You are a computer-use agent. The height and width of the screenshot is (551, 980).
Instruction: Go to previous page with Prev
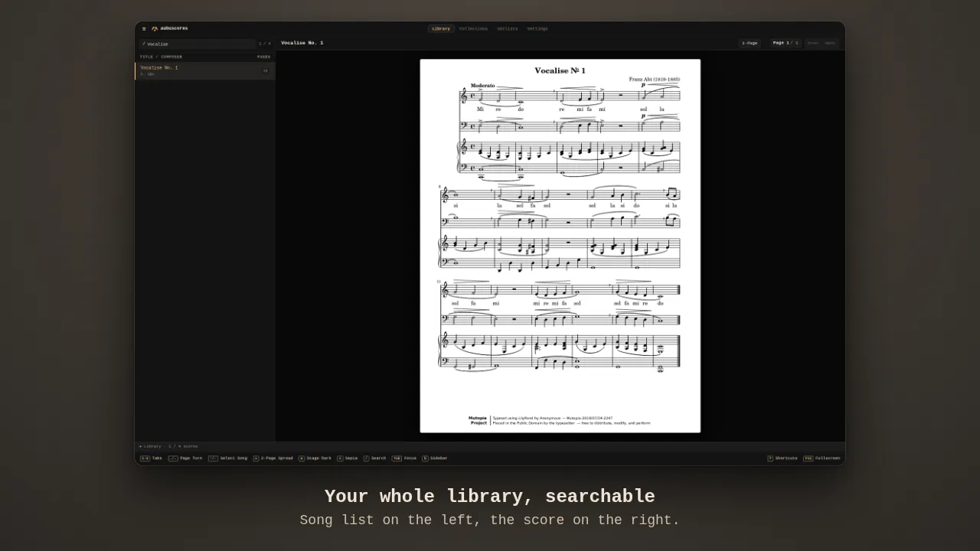pos(813,43)
